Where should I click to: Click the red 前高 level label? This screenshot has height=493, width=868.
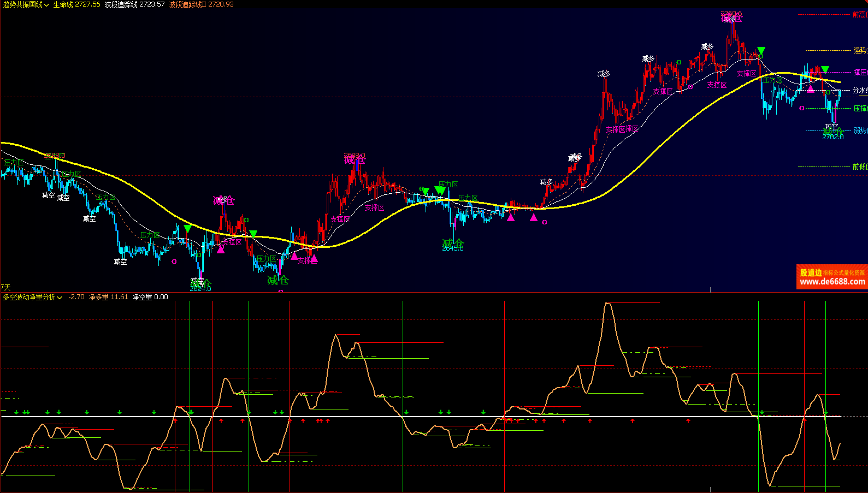(859, 15)
